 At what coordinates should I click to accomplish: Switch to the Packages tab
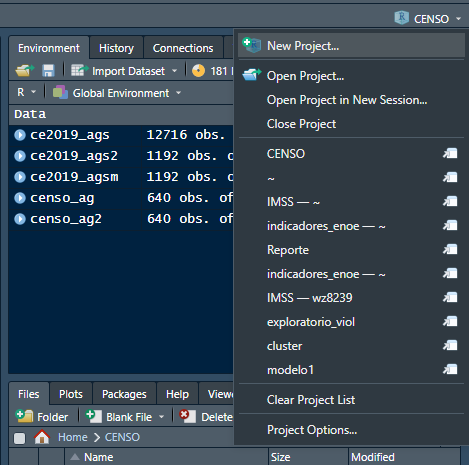click(x=124, y=394)
